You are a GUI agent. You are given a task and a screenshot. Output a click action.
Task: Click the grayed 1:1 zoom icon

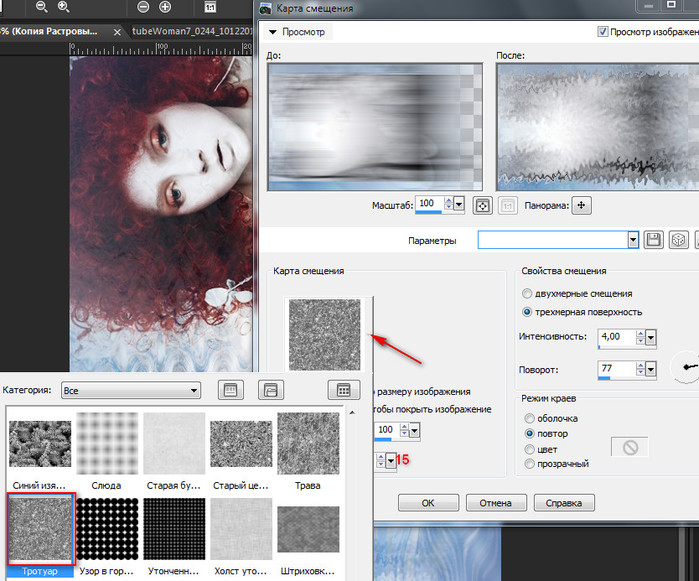(x=508, y=206)
